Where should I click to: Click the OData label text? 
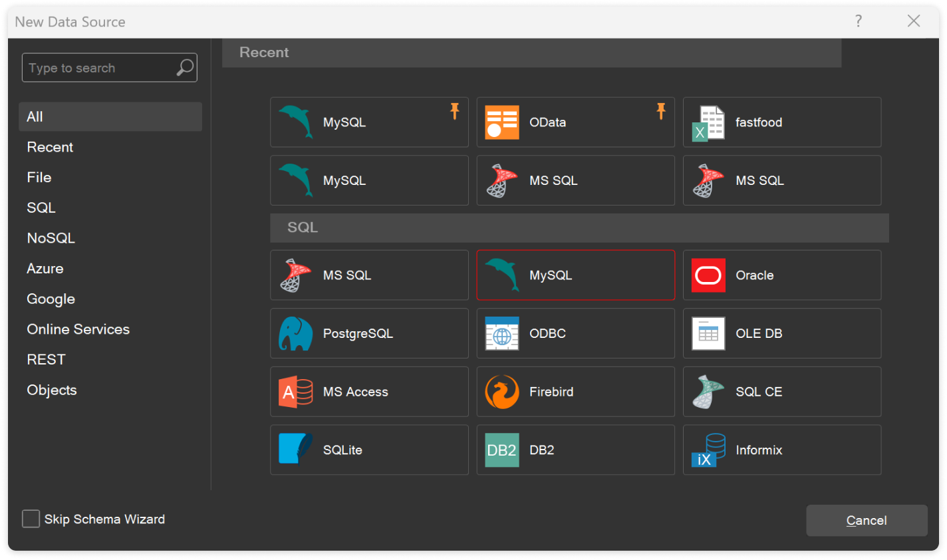pyautogui.click(x=548, y=122)
